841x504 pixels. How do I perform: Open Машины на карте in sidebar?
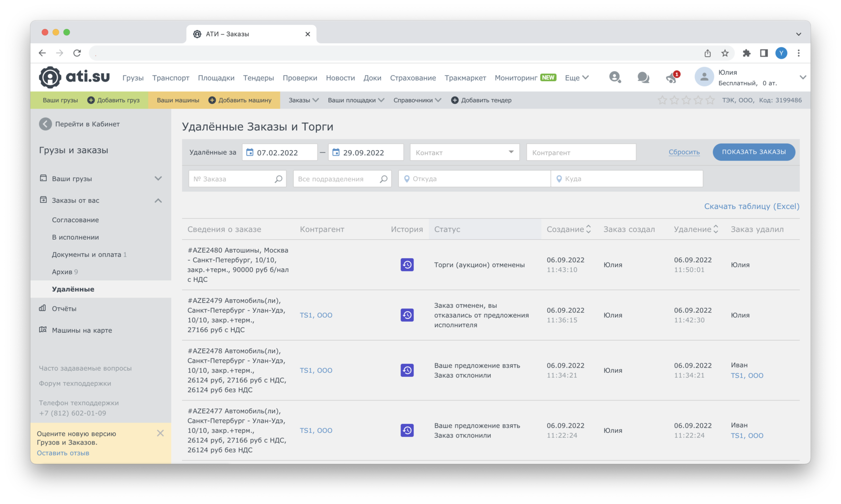coord(82,330)
